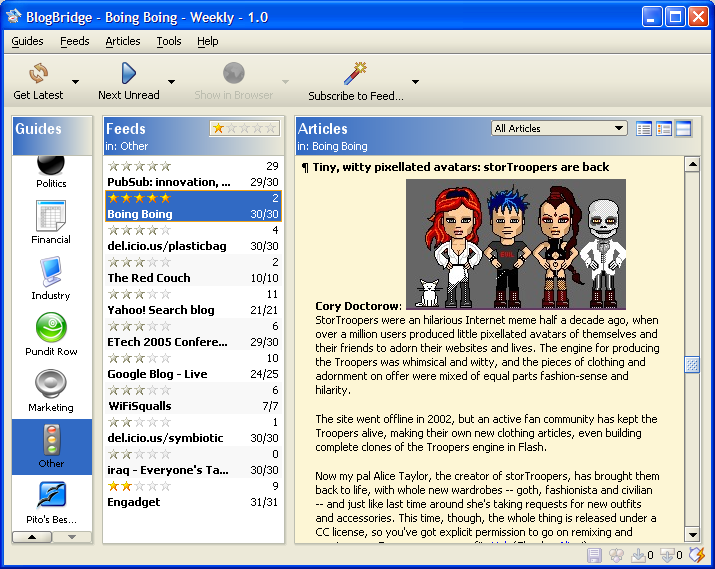Set feed filter star rating to one star
The image size is (715, 569).
click(x=218, y=129)
